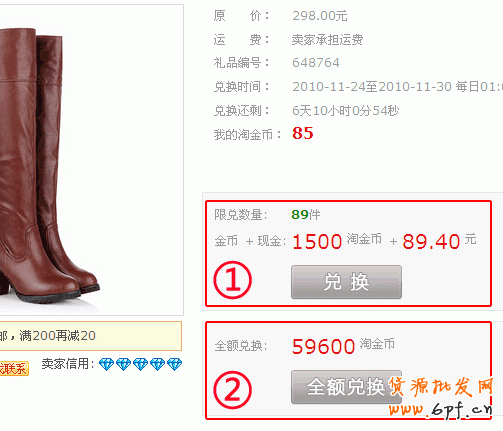
Task: Click the red circled number 1 marker
Action: click(x=233, y=280)
